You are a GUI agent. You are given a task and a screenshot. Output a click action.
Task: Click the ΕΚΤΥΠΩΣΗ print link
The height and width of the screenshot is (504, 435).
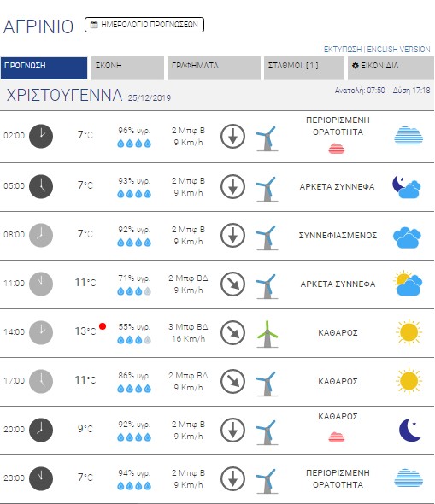[343, 50]
